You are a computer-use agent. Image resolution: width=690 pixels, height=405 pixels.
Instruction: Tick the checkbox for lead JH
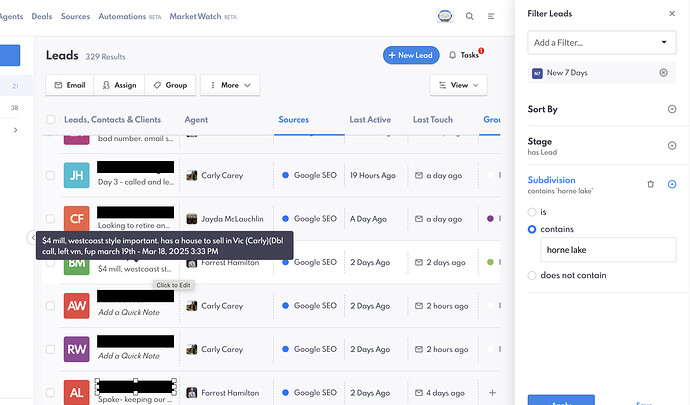pyautogui.click(x=51, y=175)
